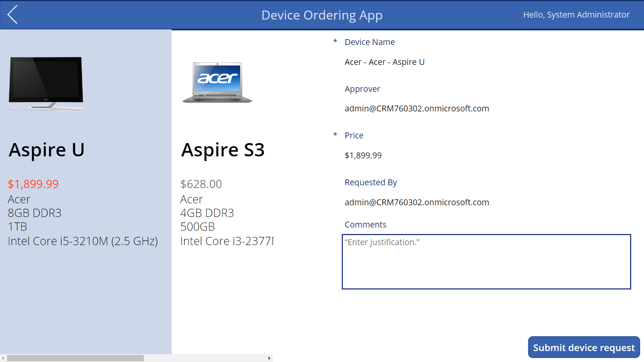Viewport: 644px width, 362px height.
Task: Click the Hello, System Administrator greeting
Action: (576, 15)
